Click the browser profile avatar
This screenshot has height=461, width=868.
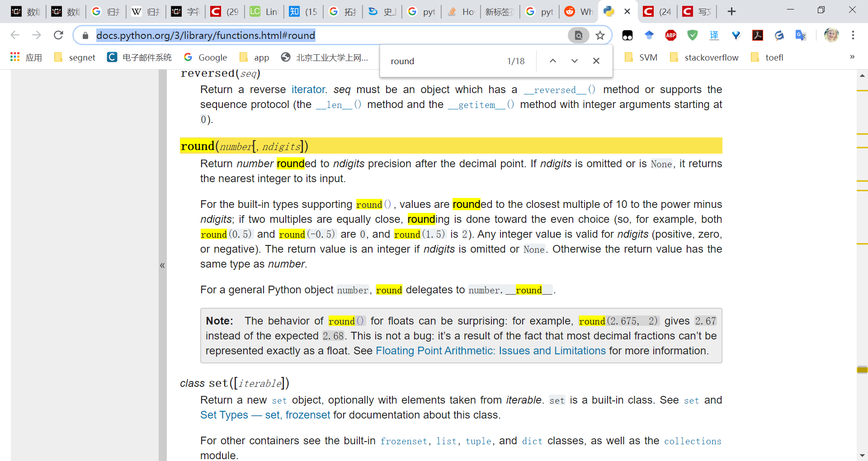831,35
